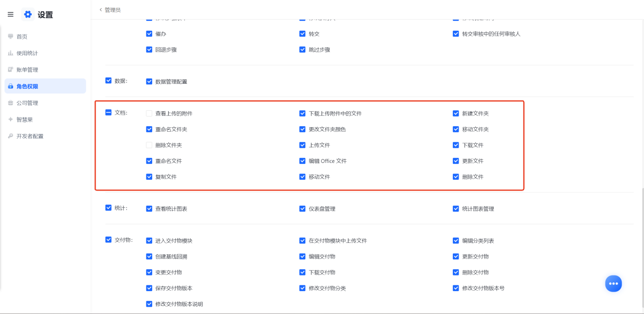This screenshot has width=644, height=314.
Task: Uncheck 跳过步骤 permission
Action: (x=302, y=49)
